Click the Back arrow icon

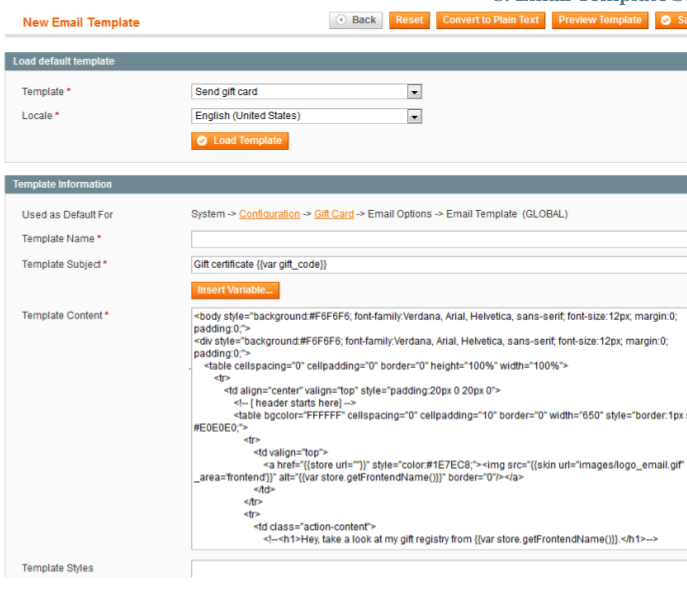342,20
